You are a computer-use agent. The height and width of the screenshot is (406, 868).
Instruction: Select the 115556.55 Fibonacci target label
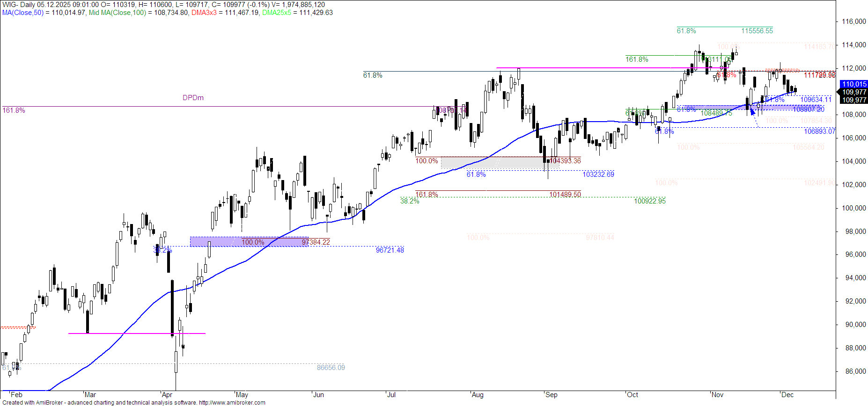757,31
